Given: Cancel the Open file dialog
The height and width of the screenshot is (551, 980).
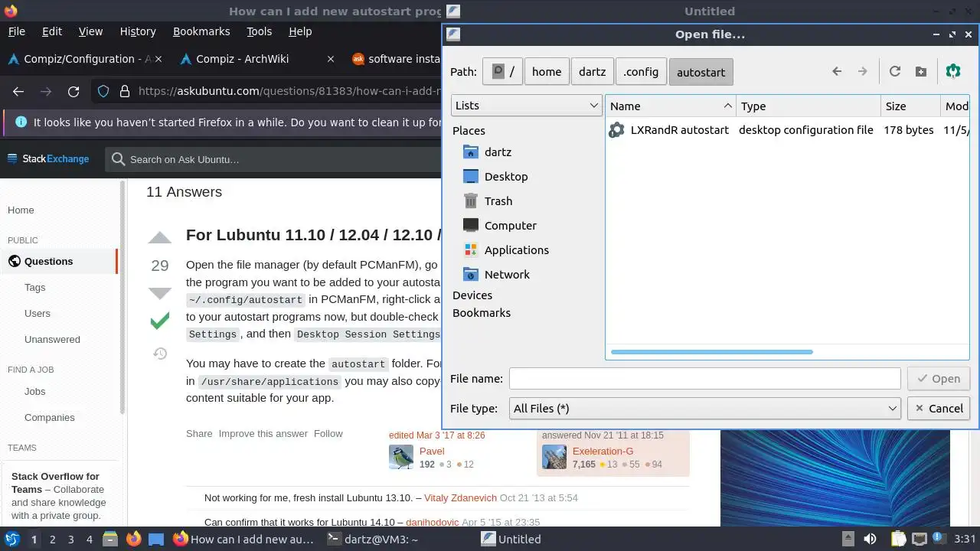Looking at the screenshot, I should point(939,409).
